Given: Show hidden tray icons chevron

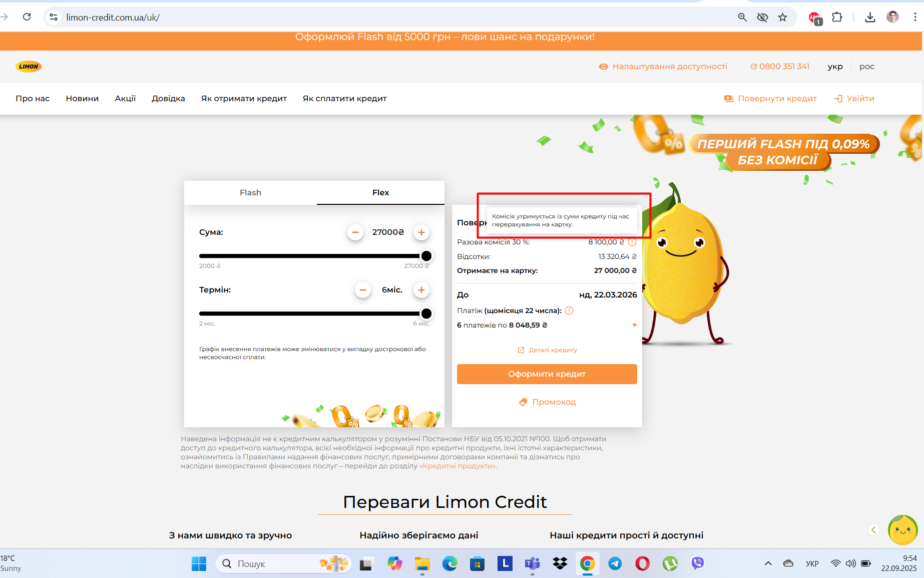Looking at the screenshot, I should click(x=768, y=564).
